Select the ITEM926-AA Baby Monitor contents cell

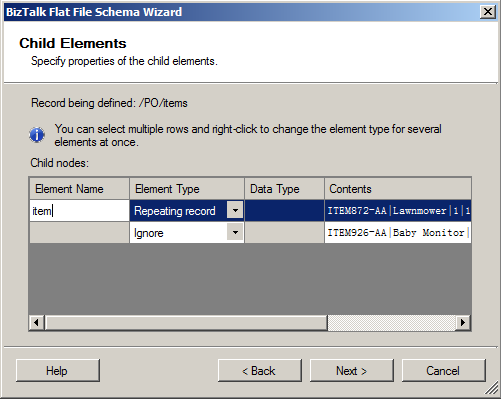pyautogui.click(x=398, y=232)
